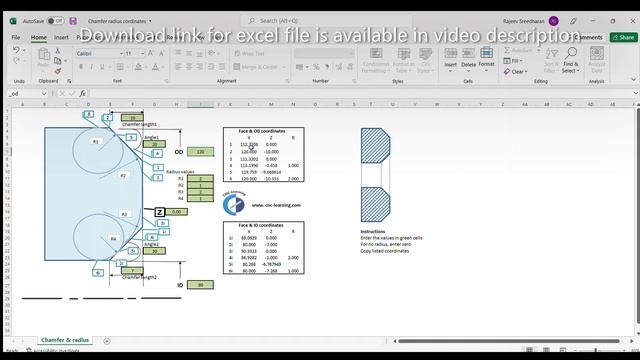Image resolution: width=640 pixels, height=360 pixels.
Task: Select the OD value green cell
Action: (x=200, y=152)
